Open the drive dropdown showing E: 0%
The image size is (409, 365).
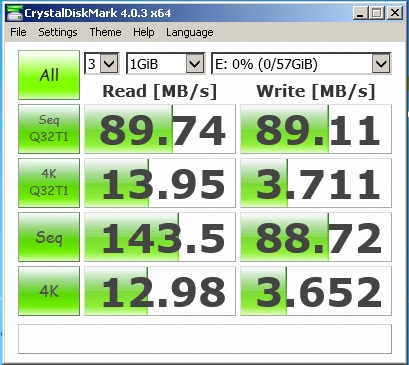click(301, 63)
